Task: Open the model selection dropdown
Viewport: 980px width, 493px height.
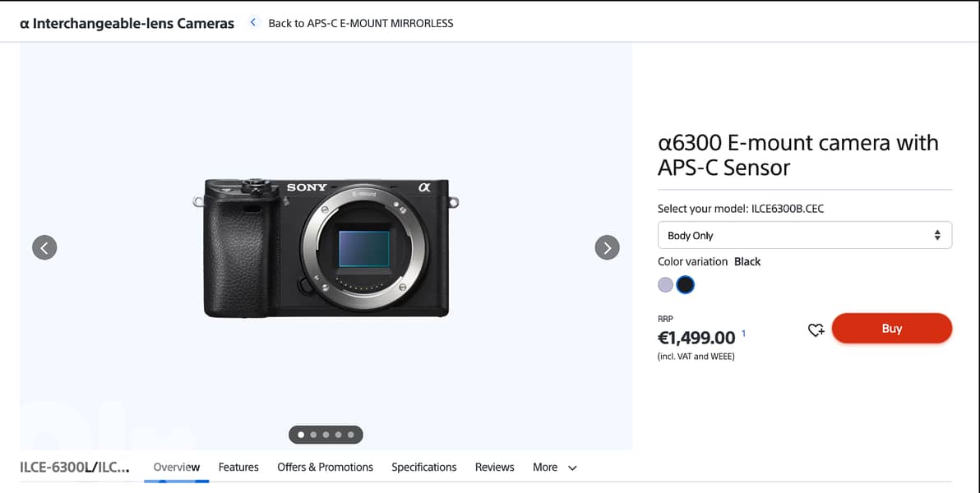Action: 804,235
